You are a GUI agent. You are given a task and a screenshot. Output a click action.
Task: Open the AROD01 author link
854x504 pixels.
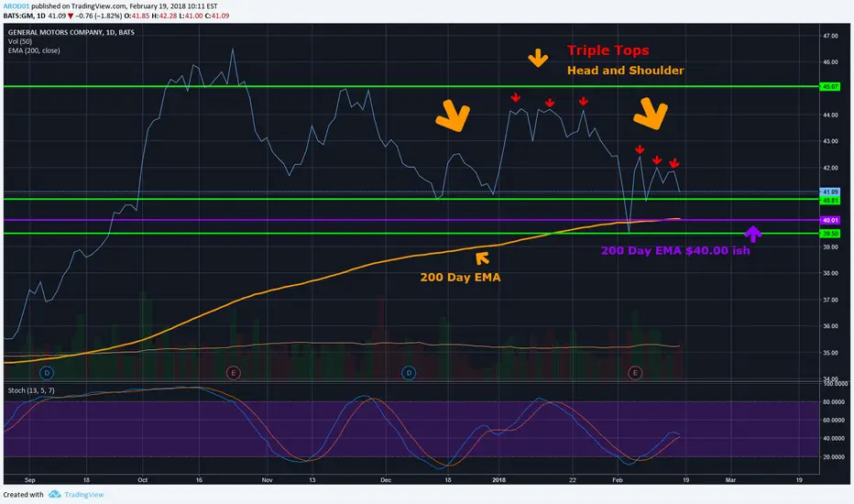(x=16, y=6)
